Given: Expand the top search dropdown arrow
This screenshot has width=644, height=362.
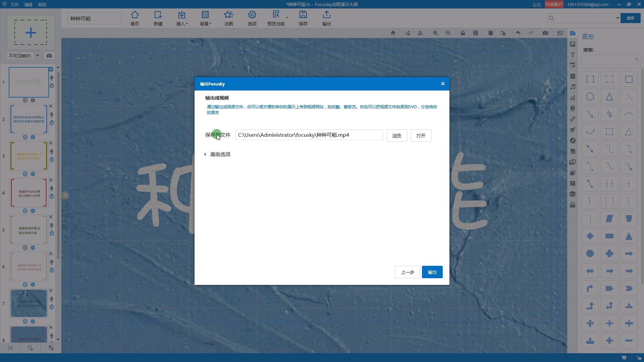Looking at the screenshot, I should click(618, 18).
